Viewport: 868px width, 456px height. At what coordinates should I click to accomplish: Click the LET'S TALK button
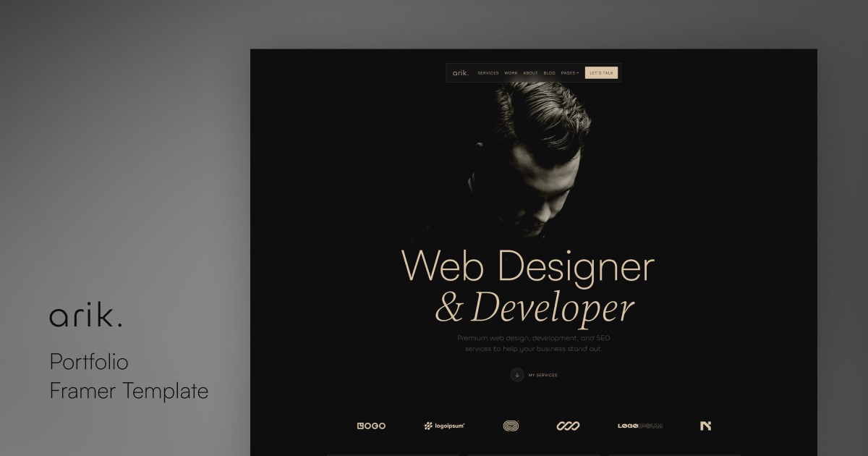coord(601,72)
